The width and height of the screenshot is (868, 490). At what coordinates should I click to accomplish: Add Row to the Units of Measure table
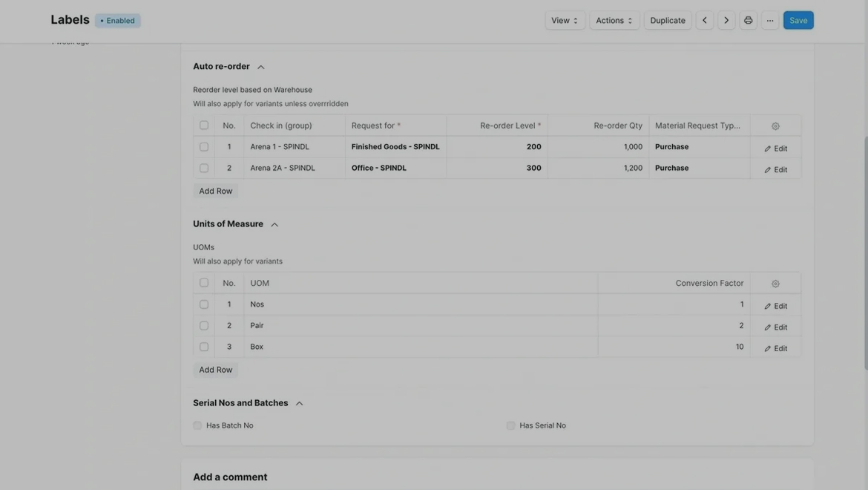click(215, 370)
